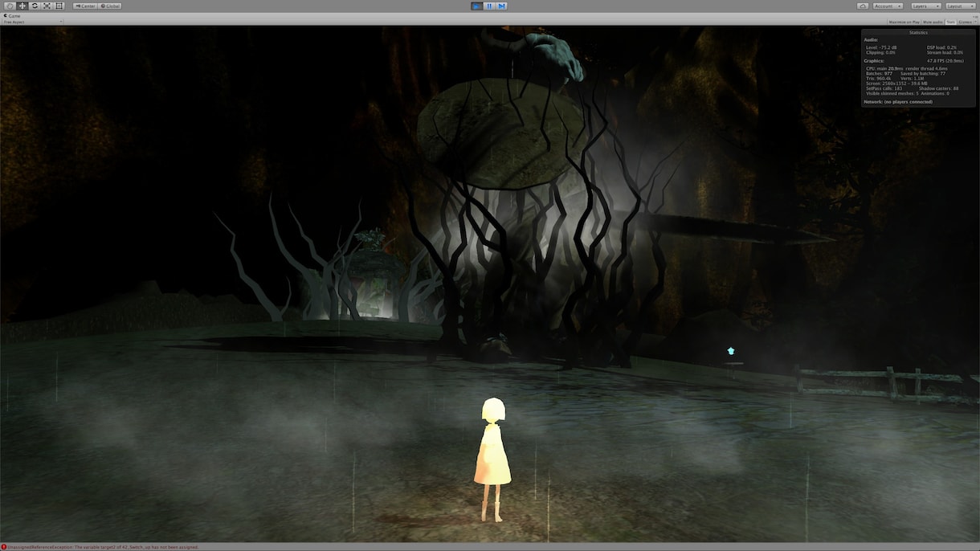The image size is (980, 551).
Task: Click the '47.8 FPS' graphics readout
Action: (x=945, y=61)
